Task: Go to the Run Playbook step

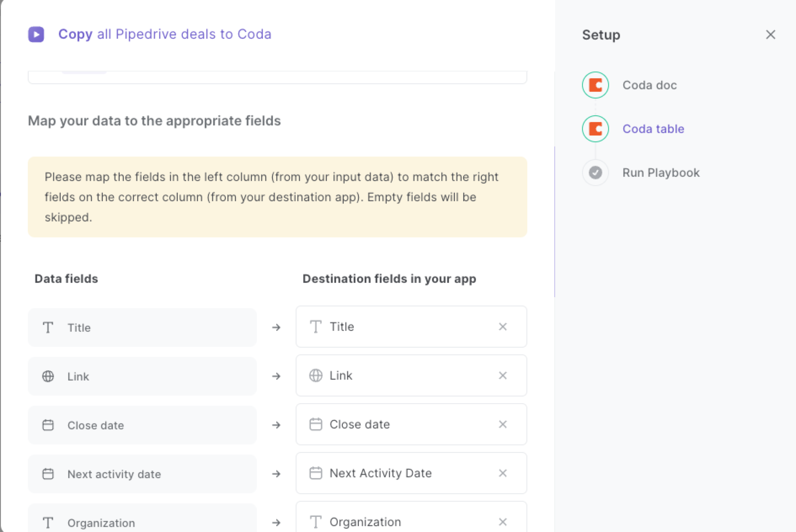Action: (661, 173)
